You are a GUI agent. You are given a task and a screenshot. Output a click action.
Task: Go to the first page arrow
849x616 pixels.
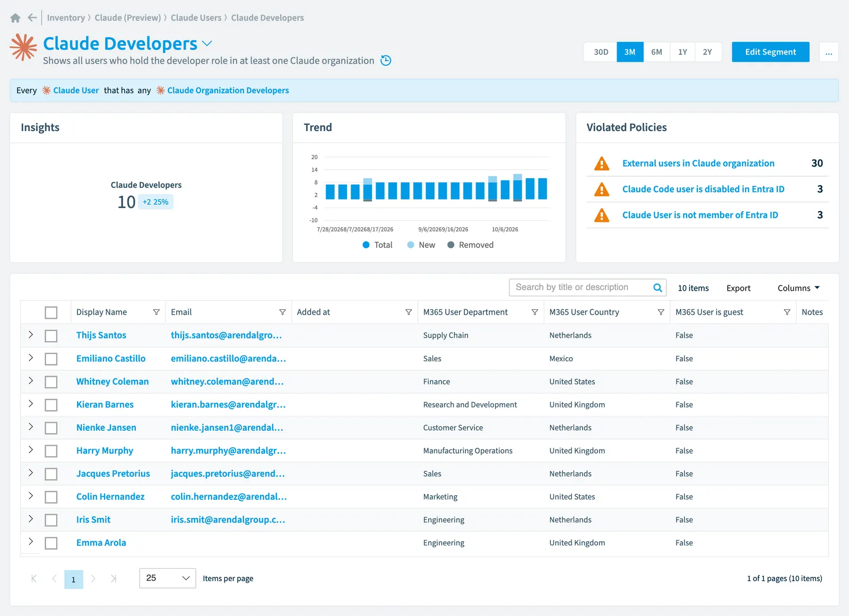point(34,578)
